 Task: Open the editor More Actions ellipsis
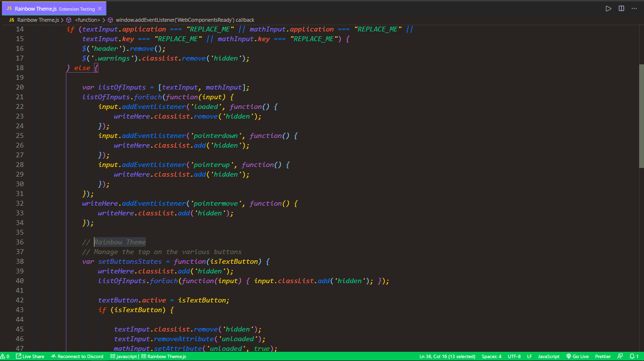(634, 8)
